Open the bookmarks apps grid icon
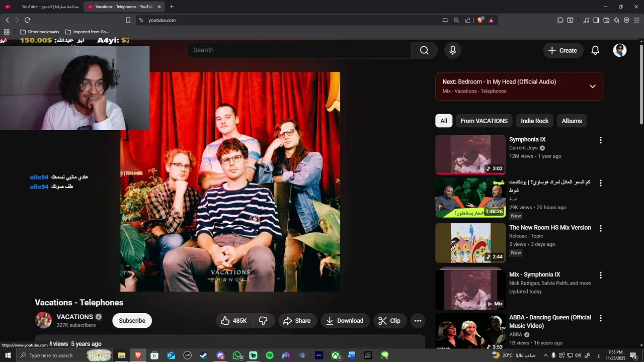The width and height of the screenshot is (644, 362). point(7,32)
